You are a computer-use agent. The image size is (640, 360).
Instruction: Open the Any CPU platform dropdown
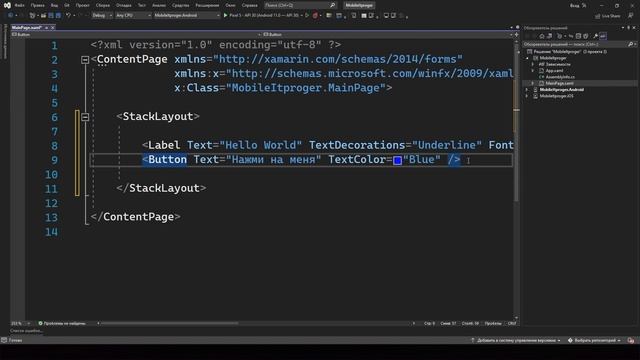[133, 16]
